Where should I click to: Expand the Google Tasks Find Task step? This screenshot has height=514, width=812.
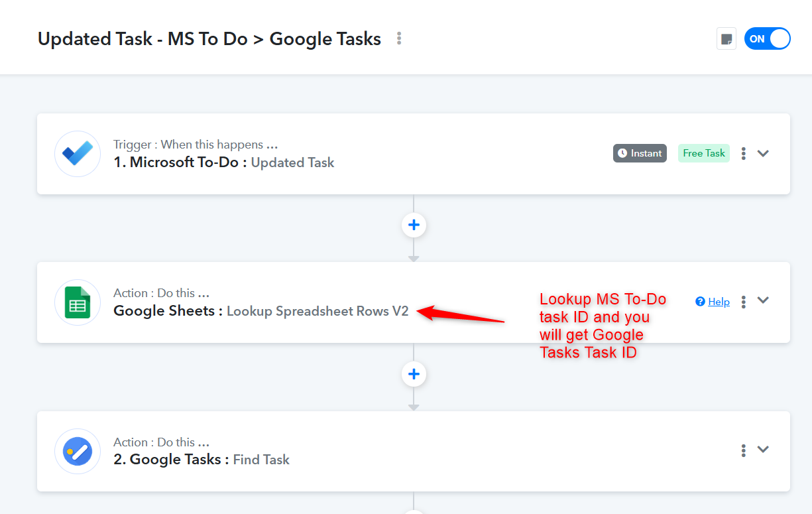tap(764, 449)
